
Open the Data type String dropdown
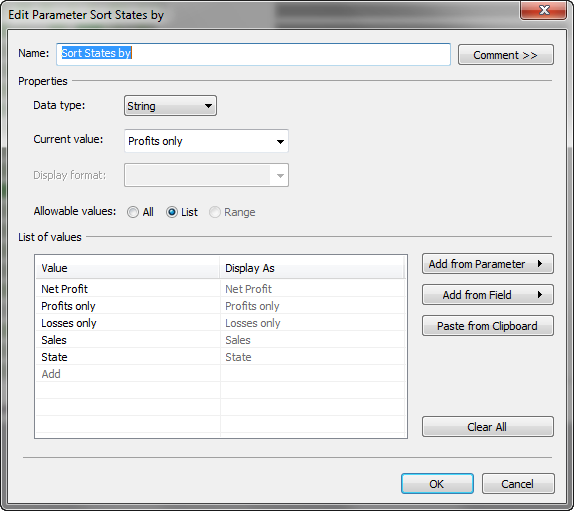(x=170, y=106)
